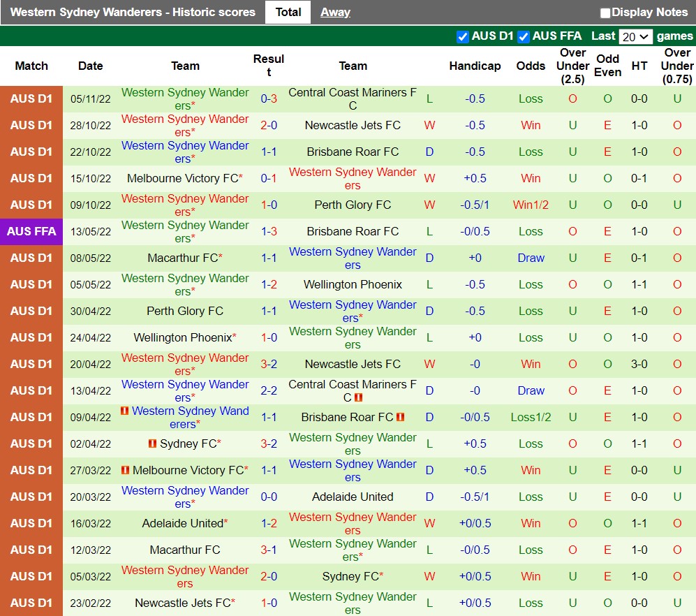
Task: Click AUS D1 badge for 23/02/22 match
Action: (x=31, y=603)
